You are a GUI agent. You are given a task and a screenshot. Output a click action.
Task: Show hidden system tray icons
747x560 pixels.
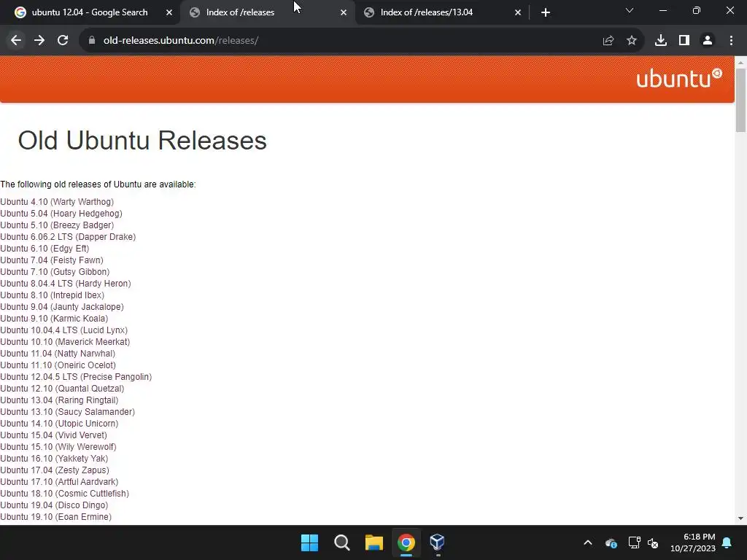(x=588, y=542)
